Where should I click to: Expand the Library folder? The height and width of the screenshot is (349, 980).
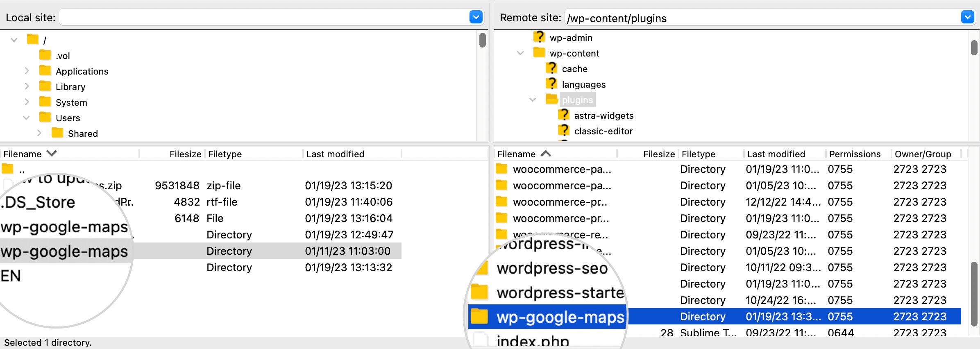coord(27,86)
